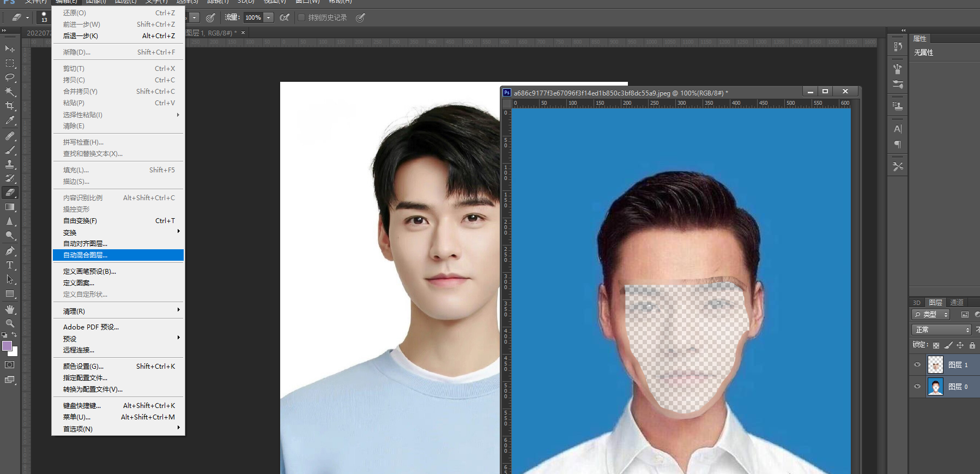The image size is (980, 474).
Task: Toggle Quick Mask mode icon
Action: click(10, 365)
